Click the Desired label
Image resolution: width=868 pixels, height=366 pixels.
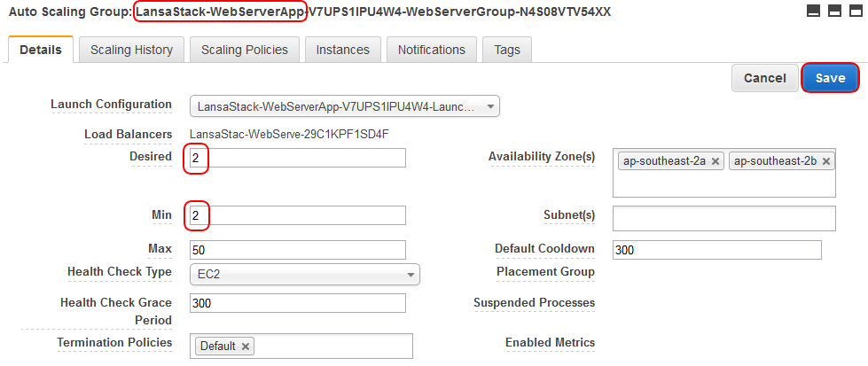point(151,157)
